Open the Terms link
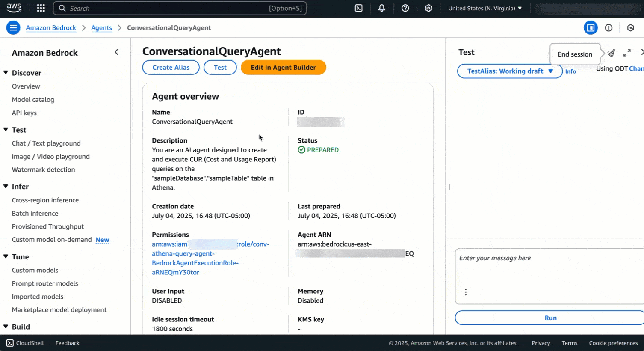 pyautogui.click(x=570, y=343)
